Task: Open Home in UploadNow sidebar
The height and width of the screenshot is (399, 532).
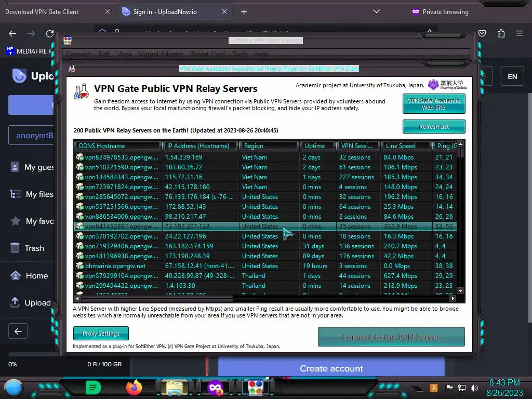Action: click(x=29, y=275)
